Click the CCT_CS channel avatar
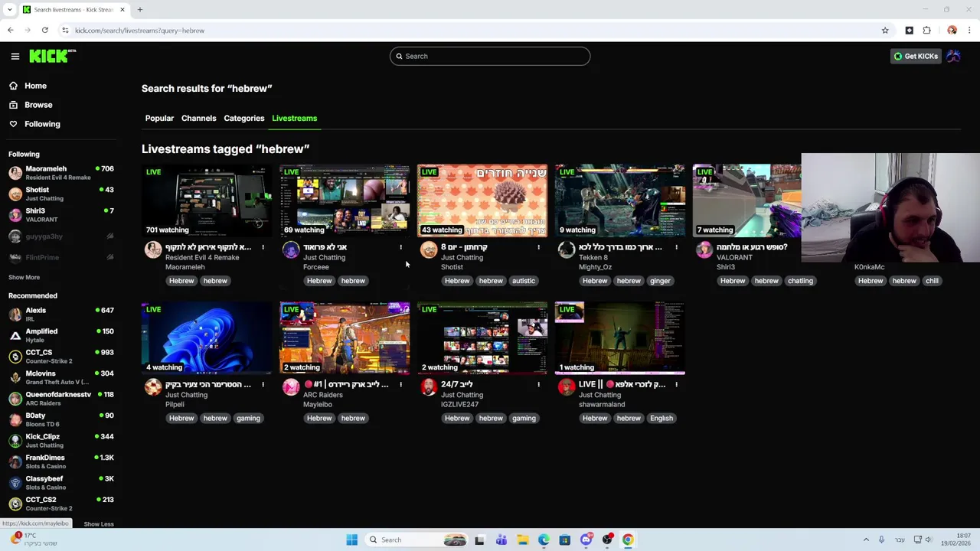 coord(15,357)
